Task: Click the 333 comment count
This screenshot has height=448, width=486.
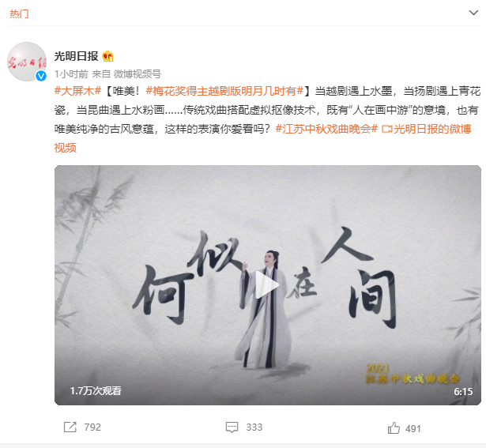Action: coord(254,427)
